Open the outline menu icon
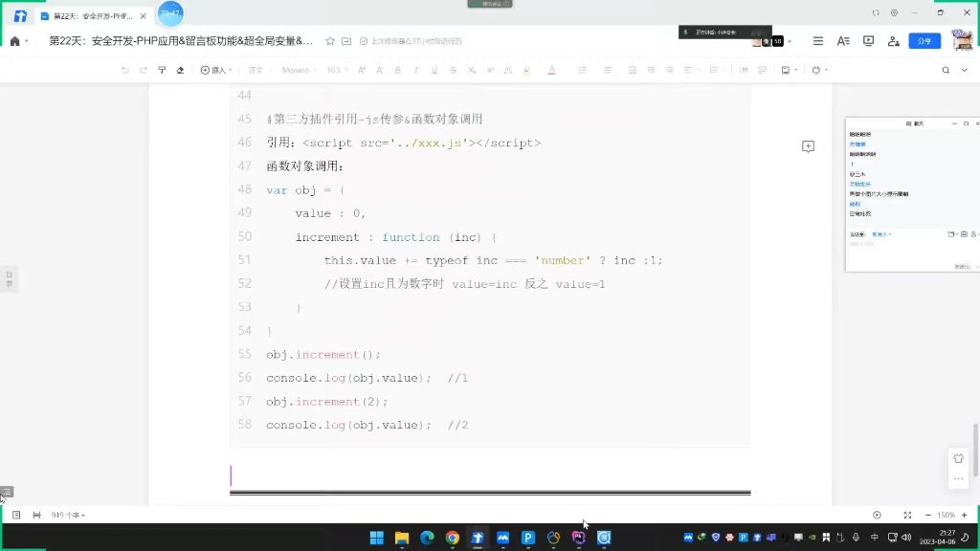The height and width of the screenshot is (551, 980). (817, 40)
